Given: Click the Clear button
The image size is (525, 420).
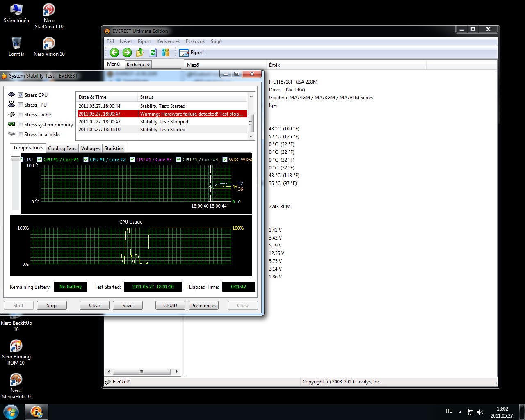Looking at the screenshot, I should (x=94, y=306).
